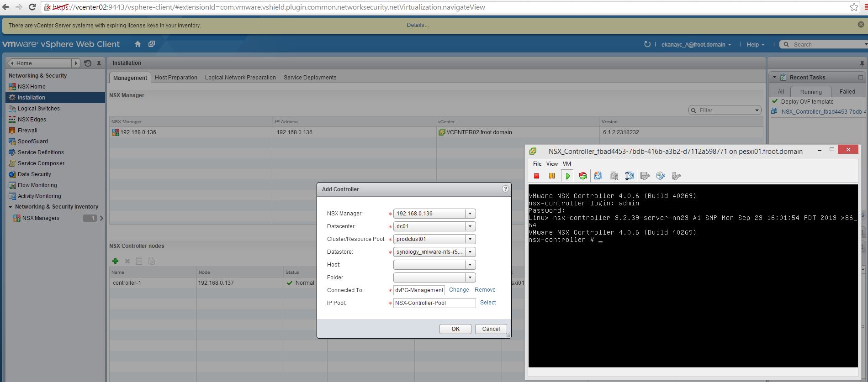Open new window icon next to home
The image size is (868, 382).
(x=152, y=44)
